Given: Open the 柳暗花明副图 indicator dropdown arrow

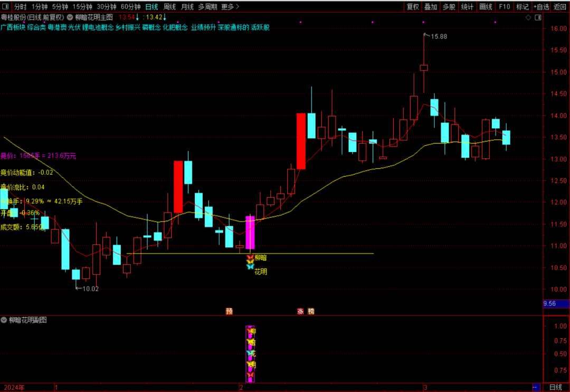Looking at the screenshot, I should 4,320.
